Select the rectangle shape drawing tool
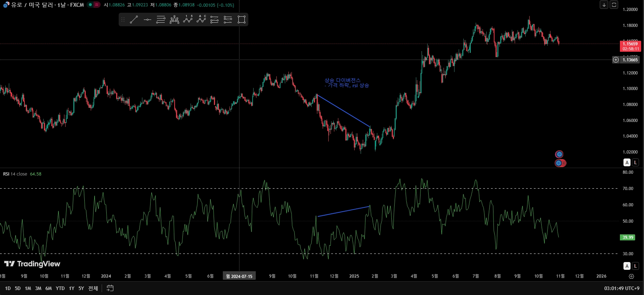 [242, 20]
